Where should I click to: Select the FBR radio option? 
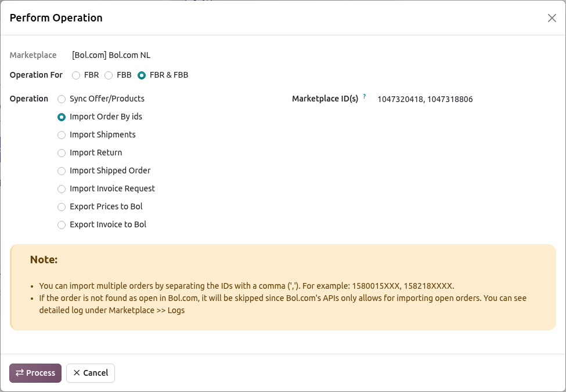click(76, 75)
